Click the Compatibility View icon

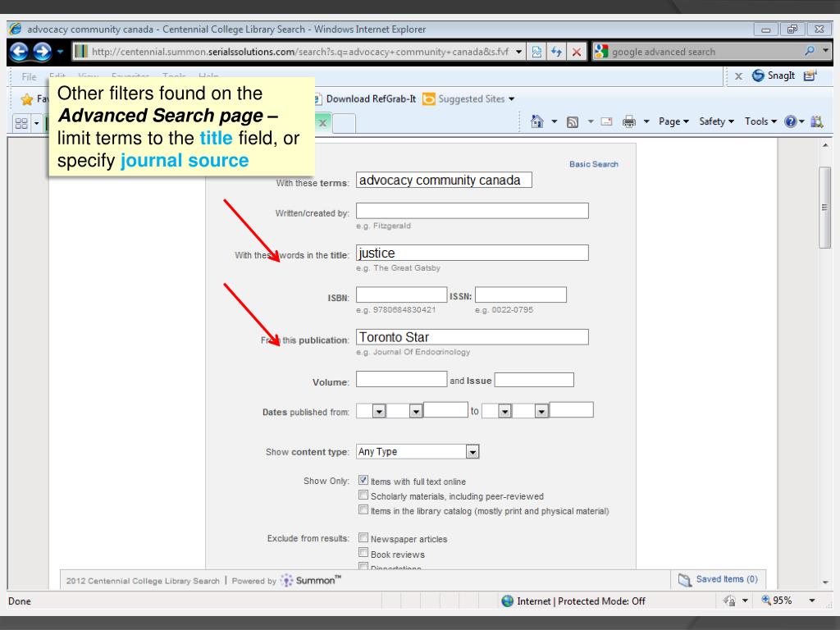536,52
